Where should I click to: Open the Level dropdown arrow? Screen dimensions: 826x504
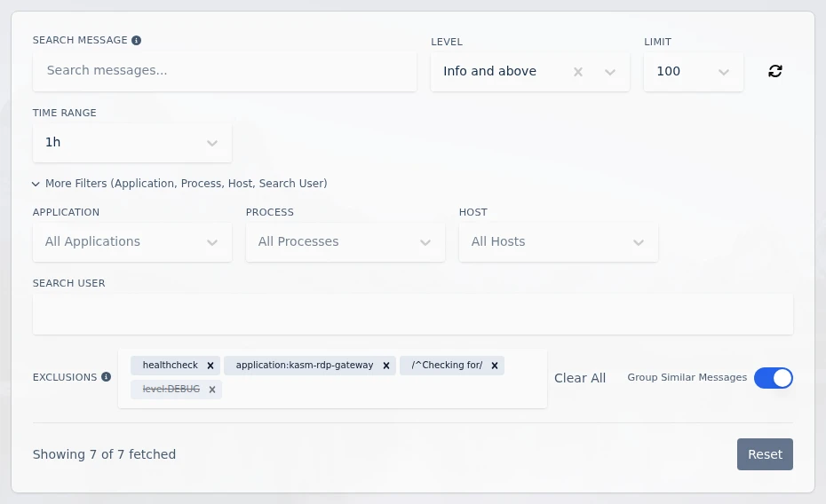click(x=610, y=72)
